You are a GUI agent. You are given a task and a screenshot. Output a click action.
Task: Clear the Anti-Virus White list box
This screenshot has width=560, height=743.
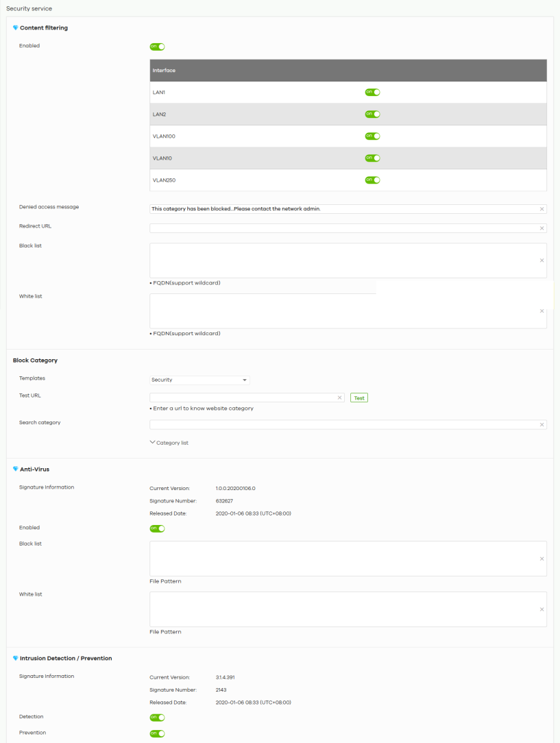tap(541, 609)
